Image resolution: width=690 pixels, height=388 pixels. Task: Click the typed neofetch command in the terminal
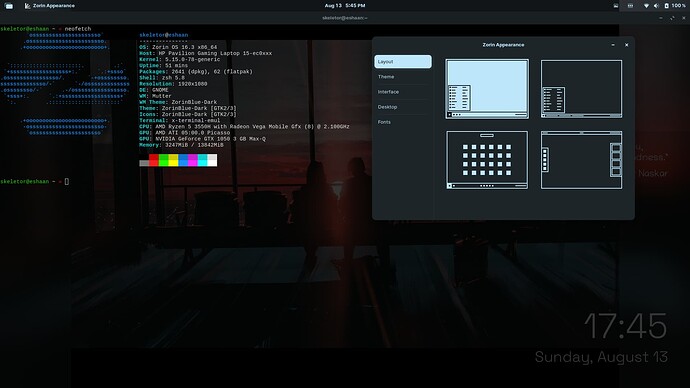click(x=78, y=29)
